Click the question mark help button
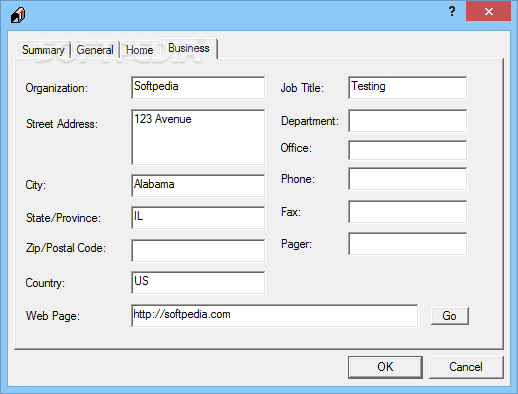The image size is (518, 394). point(452,11)
